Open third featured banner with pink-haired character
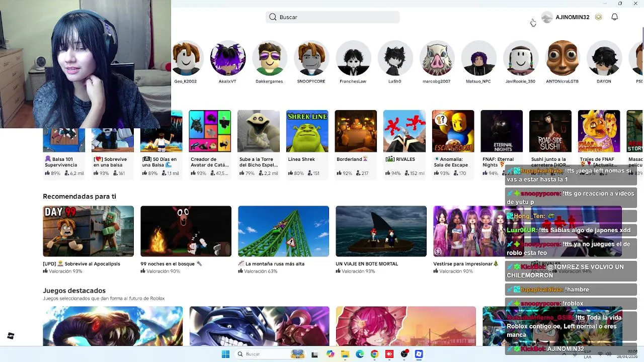644x362 pixels. click(x=406, y=326)
